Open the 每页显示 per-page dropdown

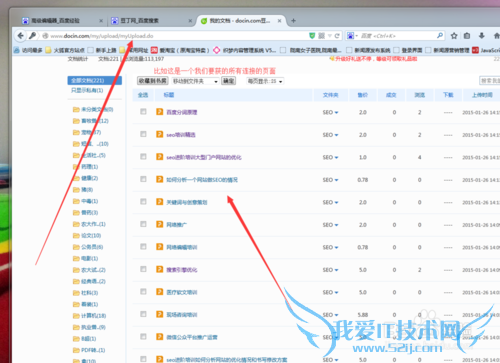coord(265,81)
